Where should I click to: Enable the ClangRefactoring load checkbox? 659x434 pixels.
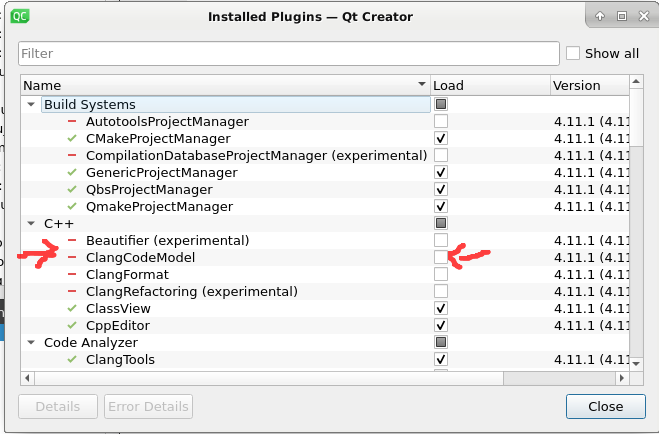pyautogui.click(x=441, y=291)
